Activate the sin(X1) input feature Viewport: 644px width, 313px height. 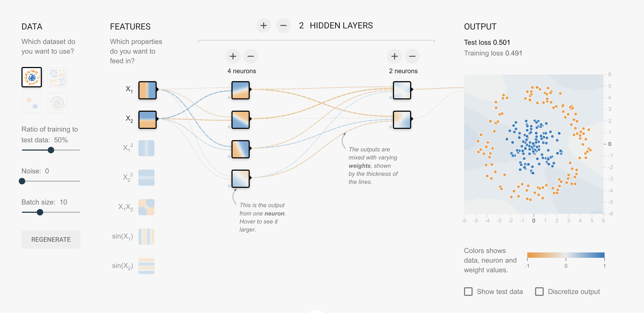(146, 237)
